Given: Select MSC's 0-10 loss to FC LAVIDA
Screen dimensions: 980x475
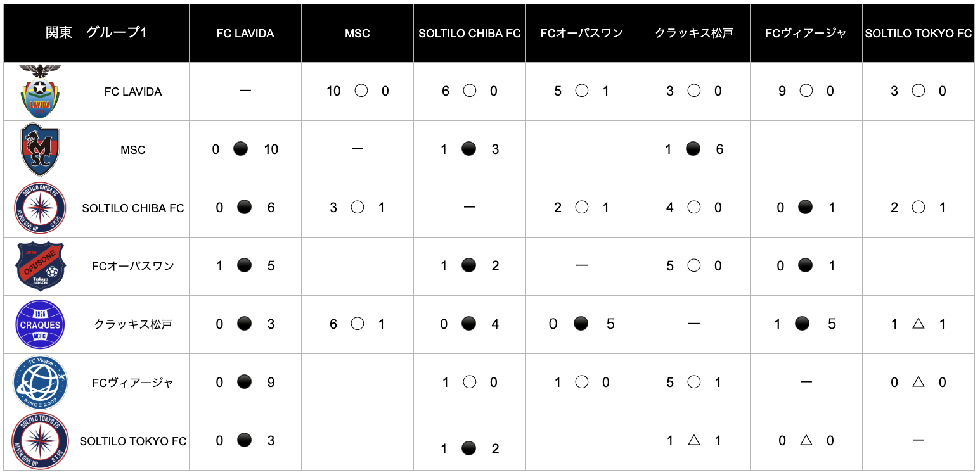Looking at the screenshot, I should [x=241, y=149].
